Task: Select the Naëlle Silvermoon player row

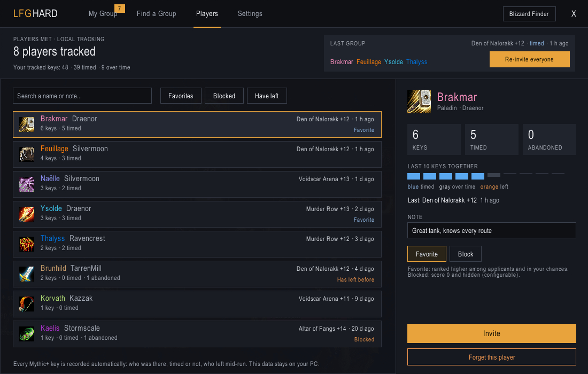Action: 197,184
